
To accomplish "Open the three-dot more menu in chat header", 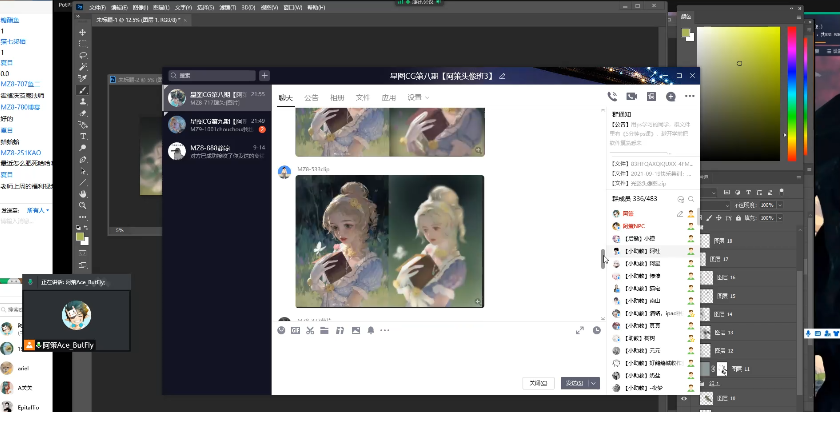I will (x=689, y=96).
